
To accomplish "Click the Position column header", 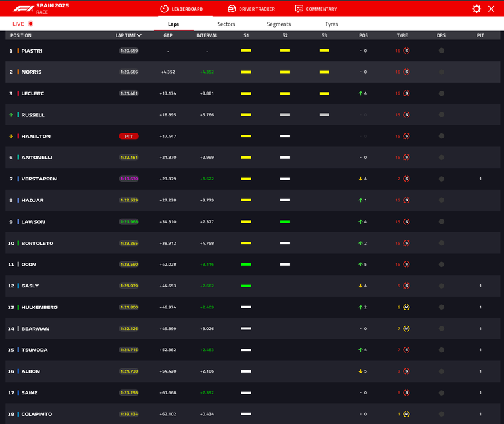I will 21,35.
